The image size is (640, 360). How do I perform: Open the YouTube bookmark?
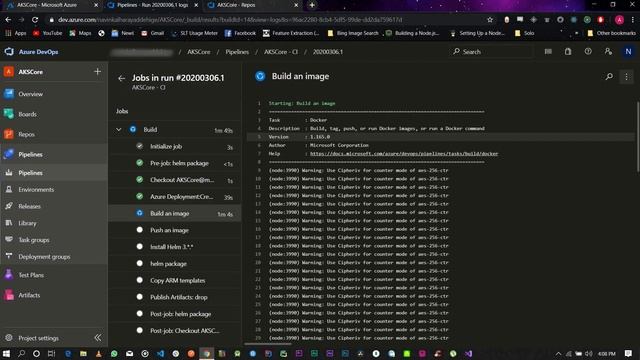coord(47,33)
